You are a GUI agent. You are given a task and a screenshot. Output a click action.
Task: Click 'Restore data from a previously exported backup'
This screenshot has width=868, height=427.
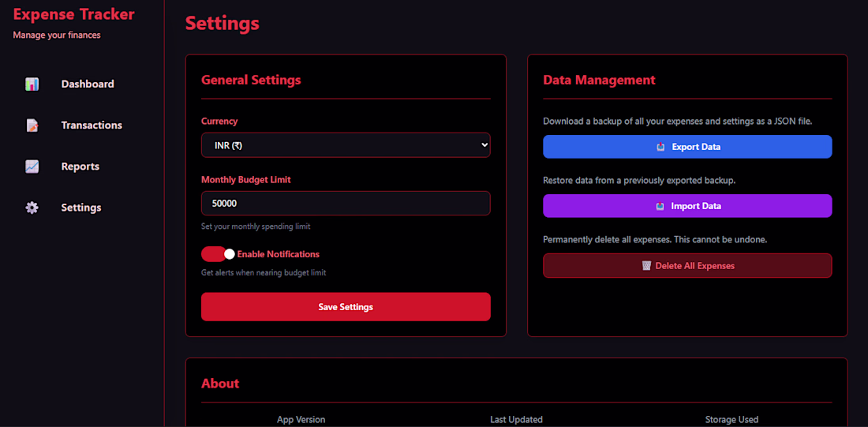pyautogui.click(x=639, y=181)
